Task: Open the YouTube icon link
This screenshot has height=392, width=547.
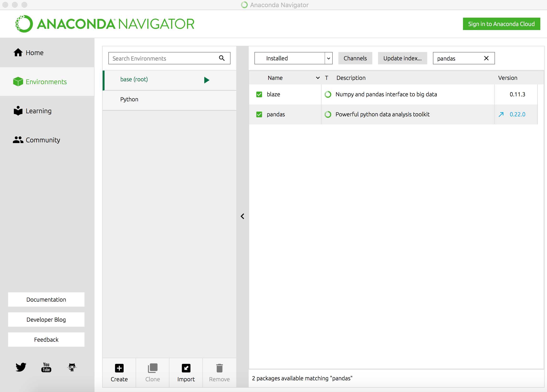Action: [46, 367]
